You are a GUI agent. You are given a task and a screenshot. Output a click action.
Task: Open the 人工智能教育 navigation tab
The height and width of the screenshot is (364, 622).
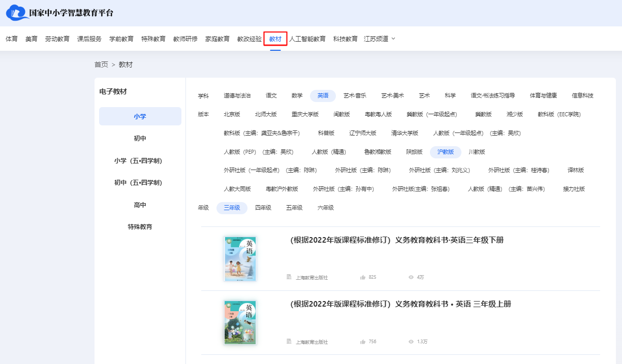coord(307,39)
